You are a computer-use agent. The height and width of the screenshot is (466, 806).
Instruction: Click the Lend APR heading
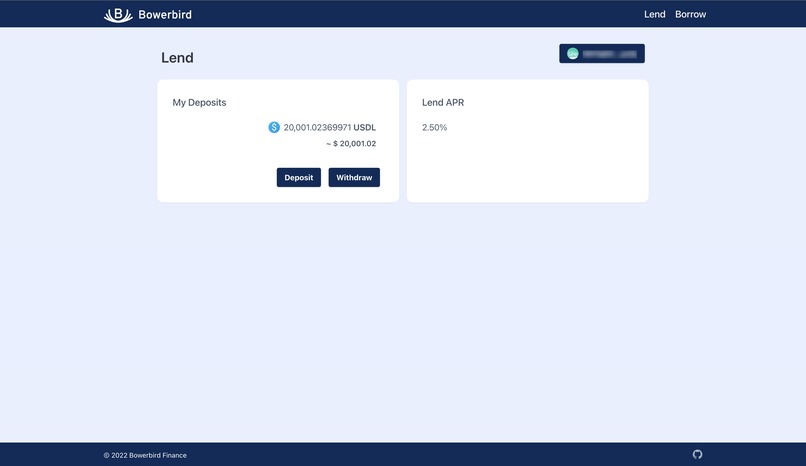pos(443,102)
